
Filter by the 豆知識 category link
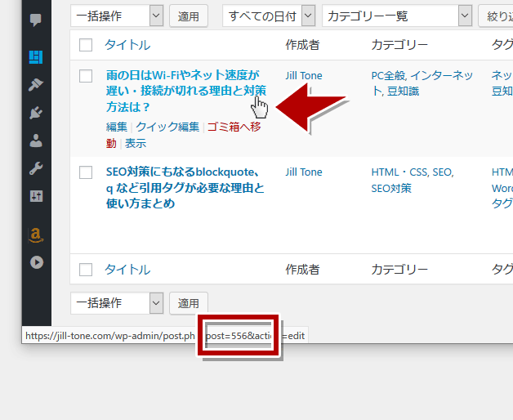click(403, 92)
